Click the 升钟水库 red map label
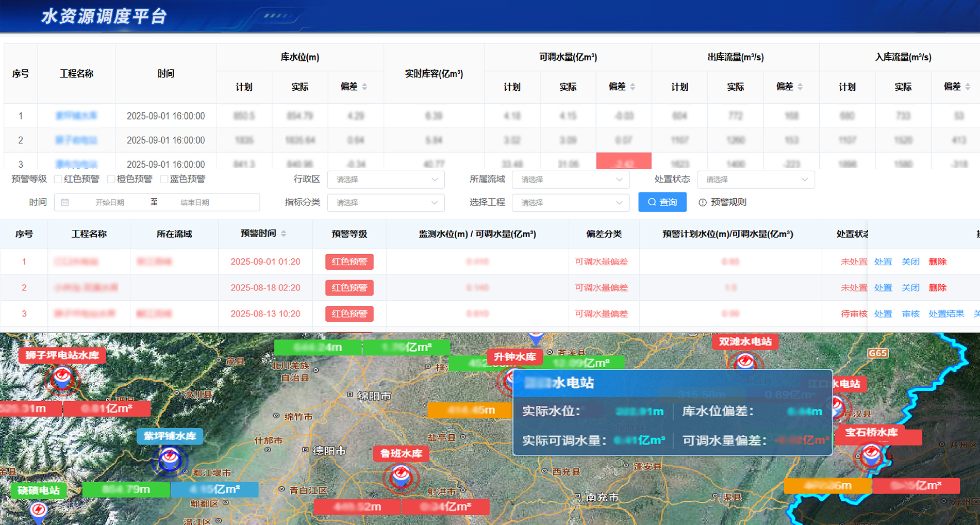 (x=515, y=357)
